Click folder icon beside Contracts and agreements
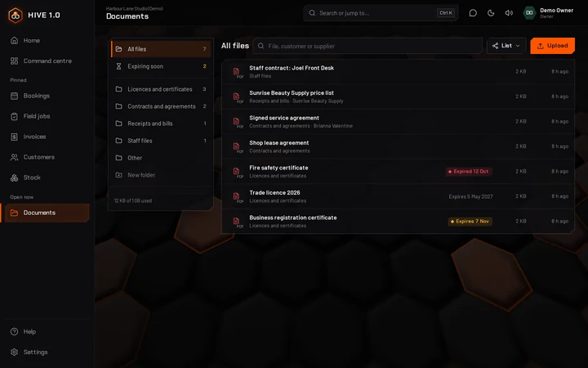The width and height of the screenshot is (588, 368). (118, 106)
